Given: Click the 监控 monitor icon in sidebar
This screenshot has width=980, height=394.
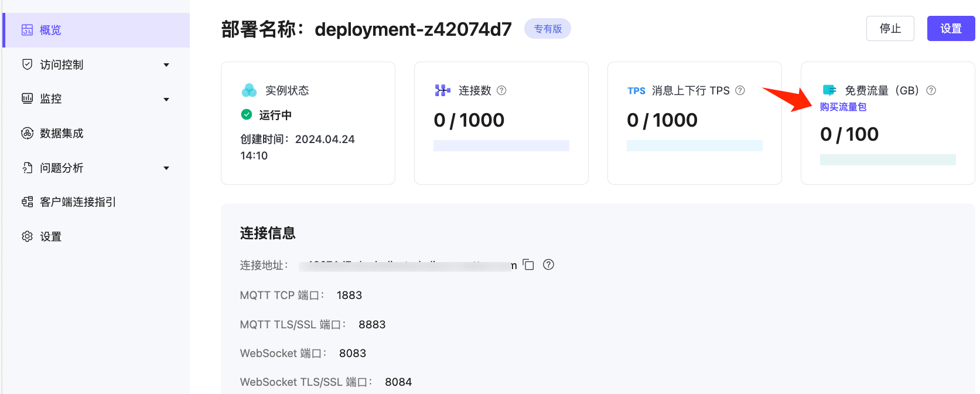Looking at the screenshot, I should (27, 98).
